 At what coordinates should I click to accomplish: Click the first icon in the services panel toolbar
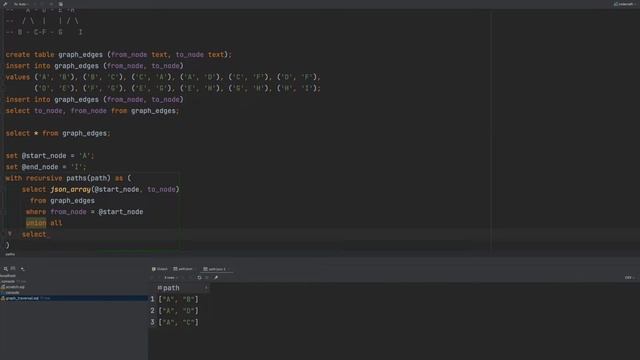point(6,269)
